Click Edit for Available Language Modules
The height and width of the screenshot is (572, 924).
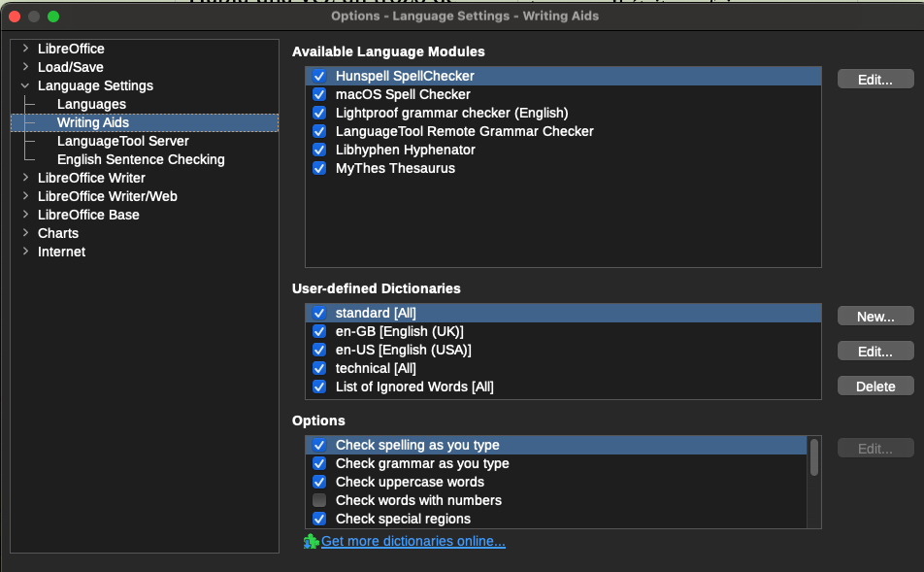point(875,80)
